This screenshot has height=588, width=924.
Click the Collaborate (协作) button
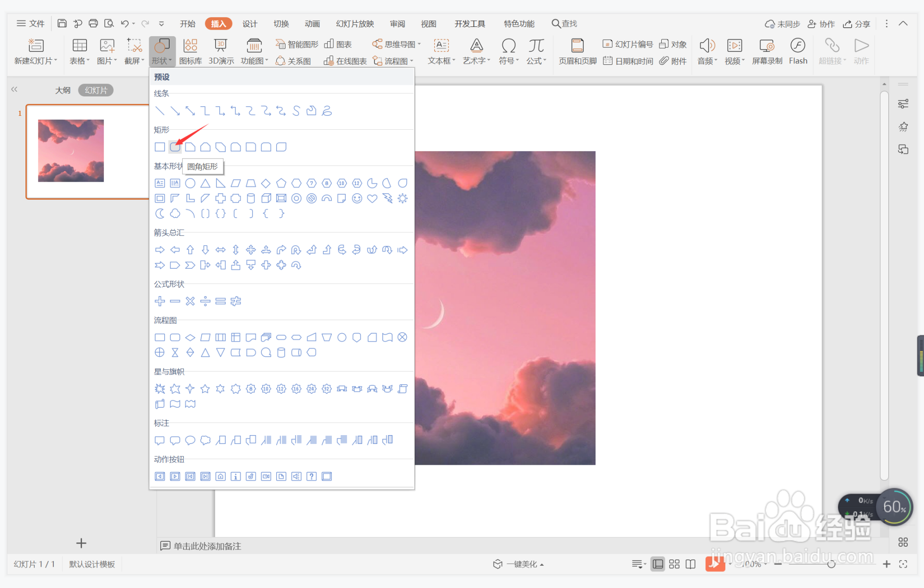[x=821, y=24]
